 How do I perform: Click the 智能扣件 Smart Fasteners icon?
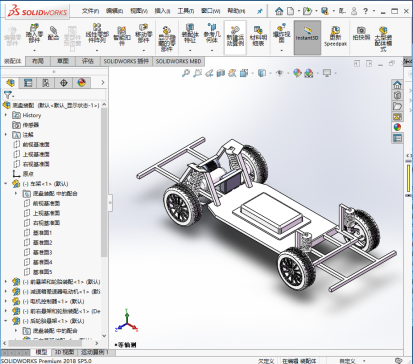point(122,36)
